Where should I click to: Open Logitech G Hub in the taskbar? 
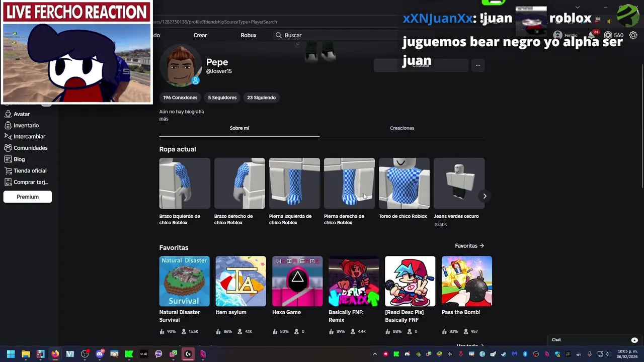(188, 354)
